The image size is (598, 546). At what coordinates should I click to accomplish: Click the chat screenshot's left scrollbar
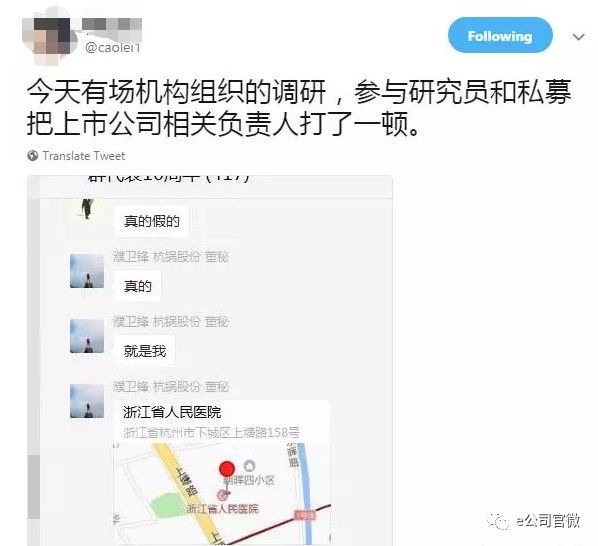(x=34, y=486)
